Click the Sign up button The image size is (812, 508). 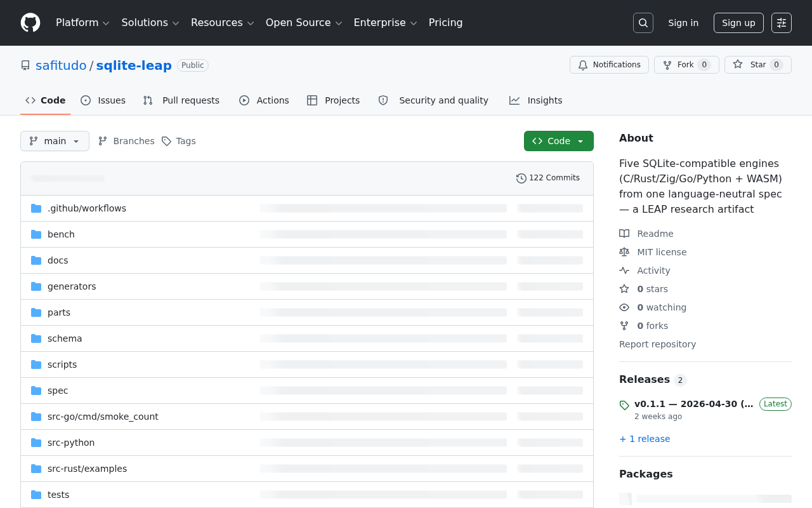coord(738,23)
